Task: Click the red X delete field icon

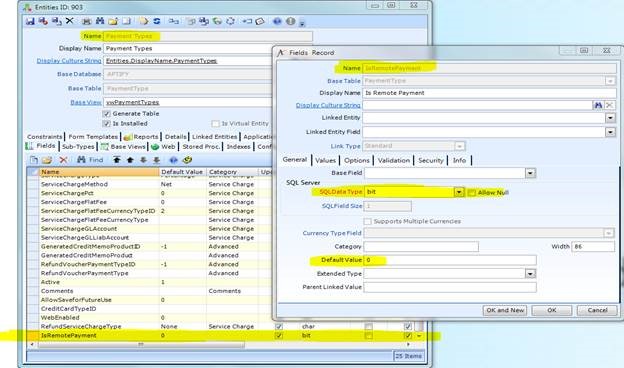Action: (63, 160)
